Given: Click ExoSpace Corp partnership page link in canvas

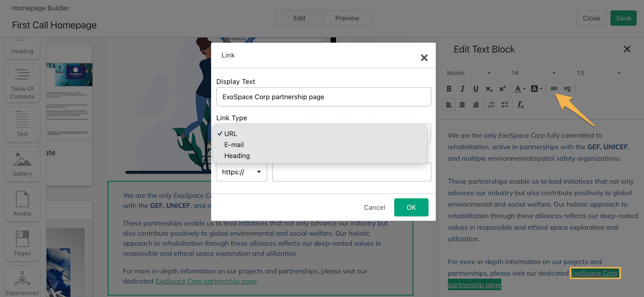Looking at the screenshot, I should pos(206,281).
